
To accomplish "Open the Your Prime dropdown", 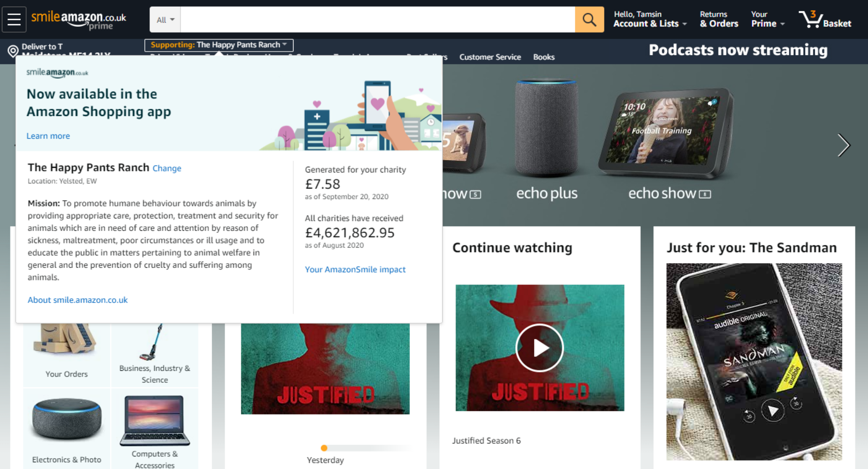I will click(767, 23).
